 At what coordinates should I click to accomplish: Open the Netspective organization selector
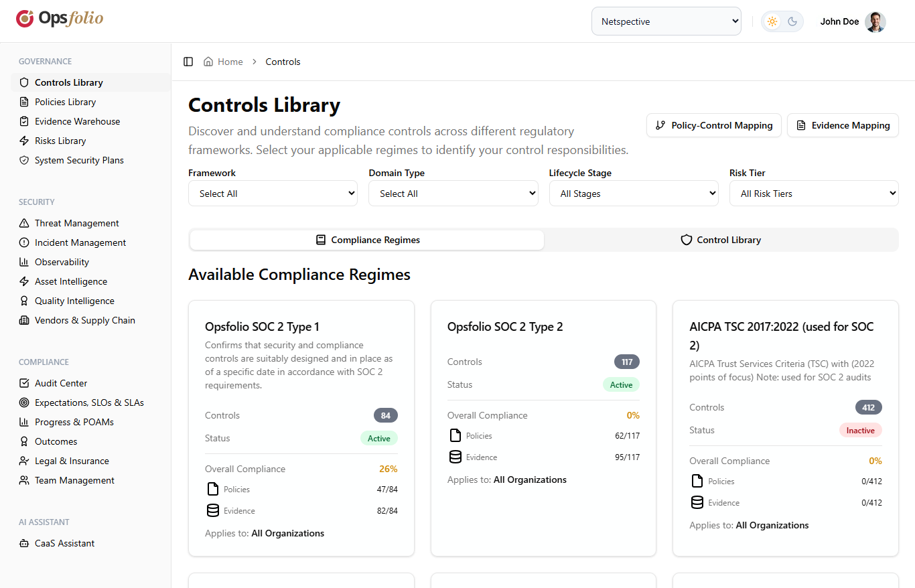[x=666, y=21]
